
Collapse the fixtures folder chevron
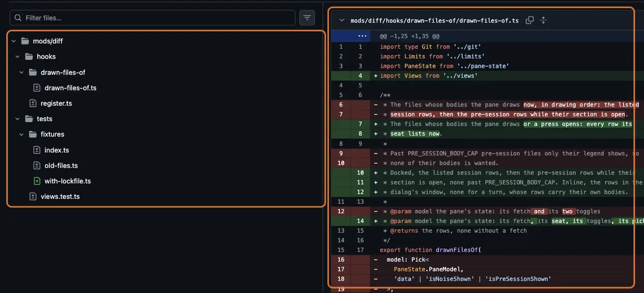click(x=21, y=134)
